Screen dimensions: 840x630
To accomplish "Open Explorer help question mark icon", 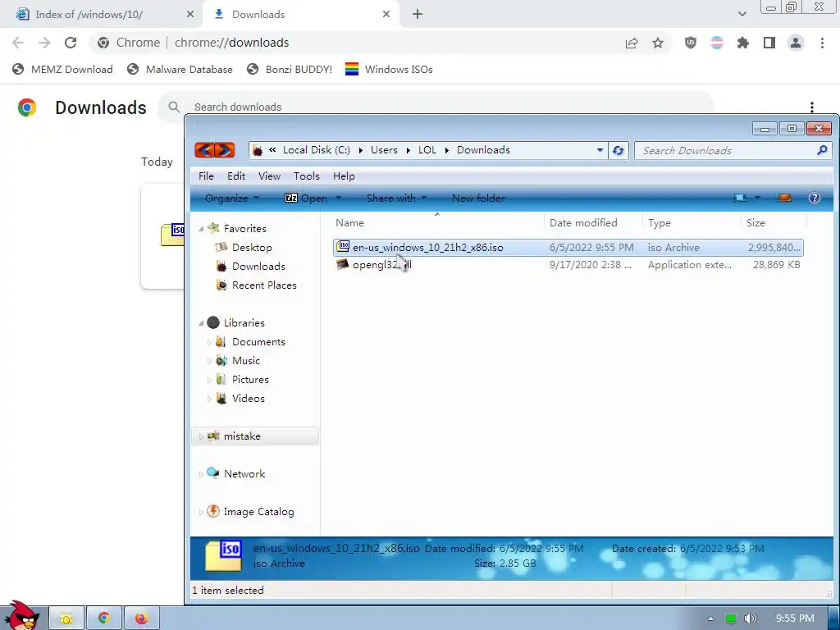I will click(815, 198).
